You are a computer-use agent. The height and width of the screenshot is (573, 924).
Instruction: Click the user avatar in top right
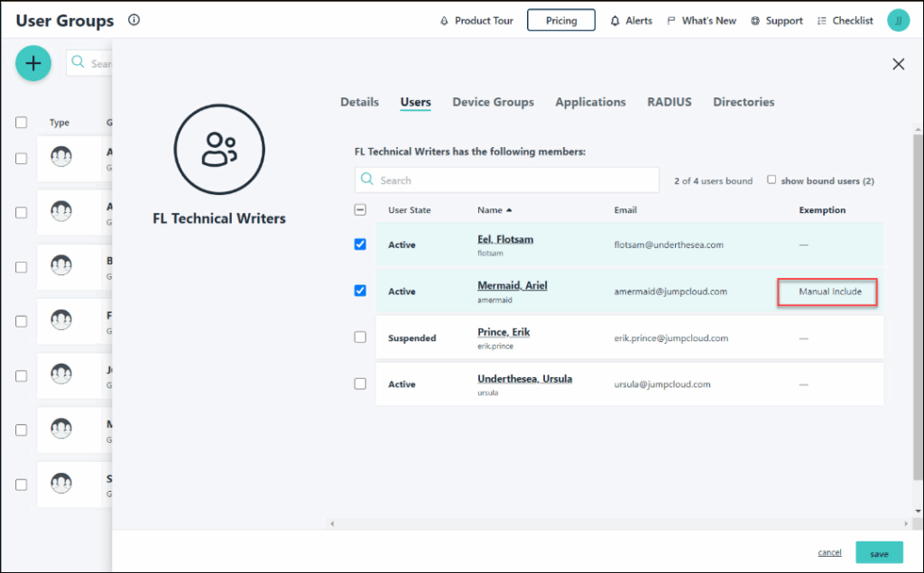coord(898,21)
